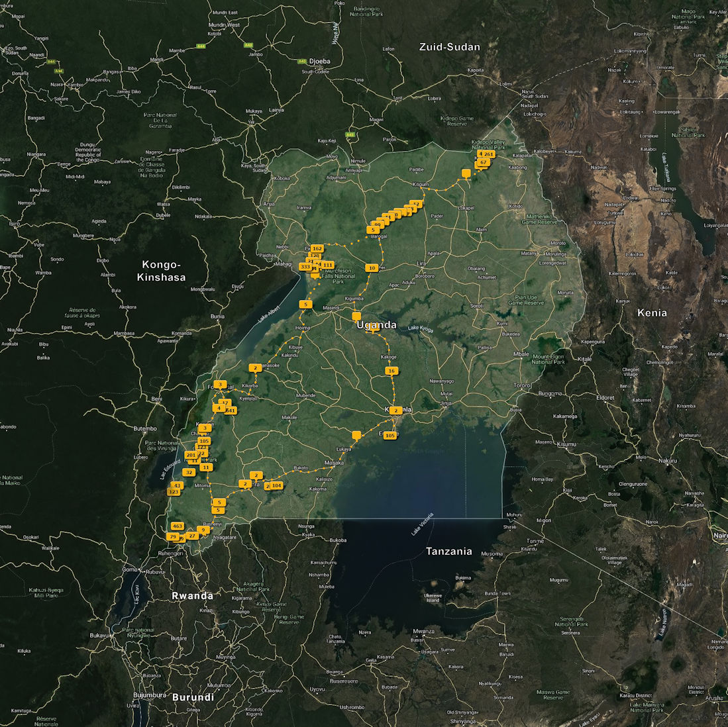Select the blank marker southwest of Kidepo Valley
The height and width of the screenshot is (727, 728).
pyautogui.click(x=466, y=173)
